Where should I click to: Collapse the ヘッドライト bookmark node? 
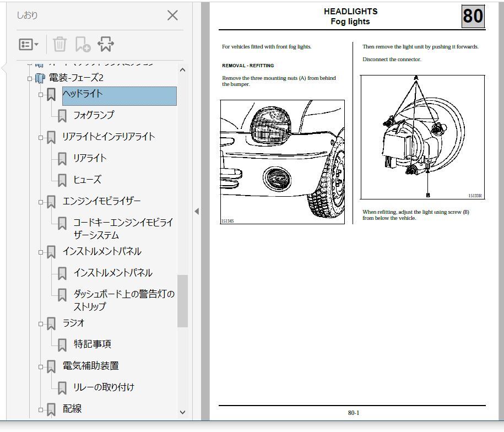[41, 95]
